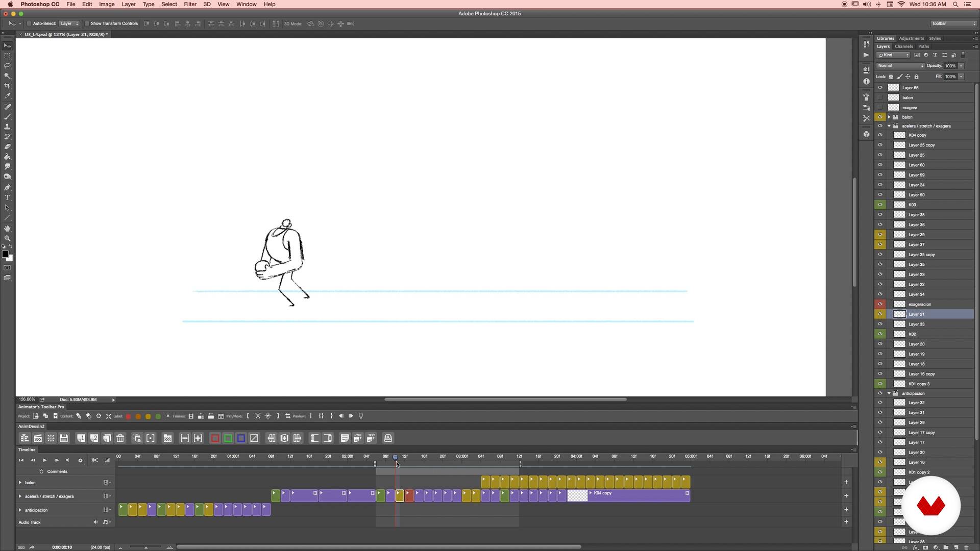980x551 pixels.
Task: Select the Hand tool
Action: point(8,228)
